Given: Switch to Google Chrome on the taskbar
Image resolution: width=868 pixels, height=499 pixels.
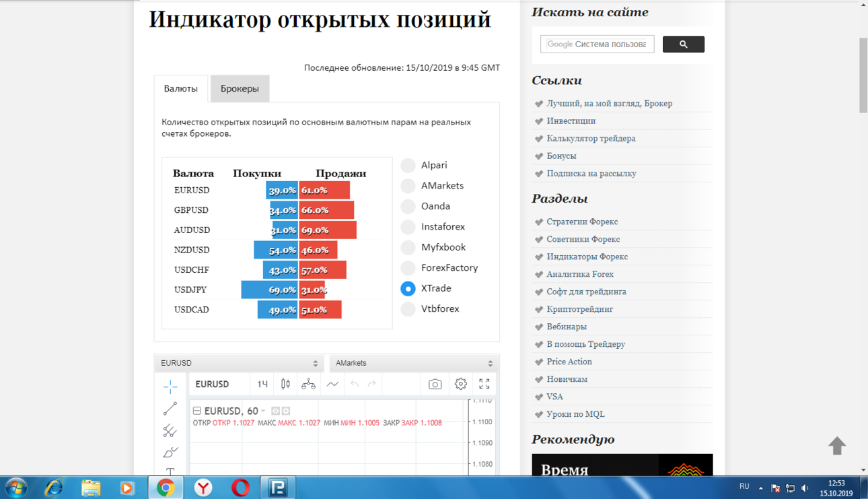Looking at the screenshot, I should [x=166, y=487].
